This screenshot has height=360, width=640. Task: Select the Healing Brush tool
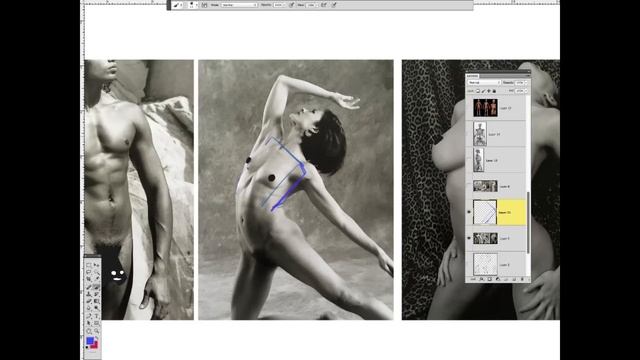pyautogui.click(x=89, y=287)
